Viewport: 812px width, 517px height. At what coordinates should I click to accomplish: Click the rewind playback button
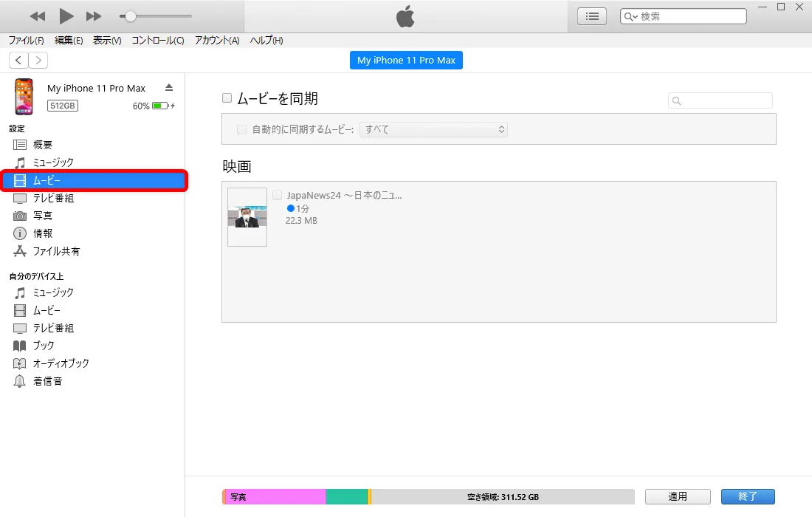(38, 16)
